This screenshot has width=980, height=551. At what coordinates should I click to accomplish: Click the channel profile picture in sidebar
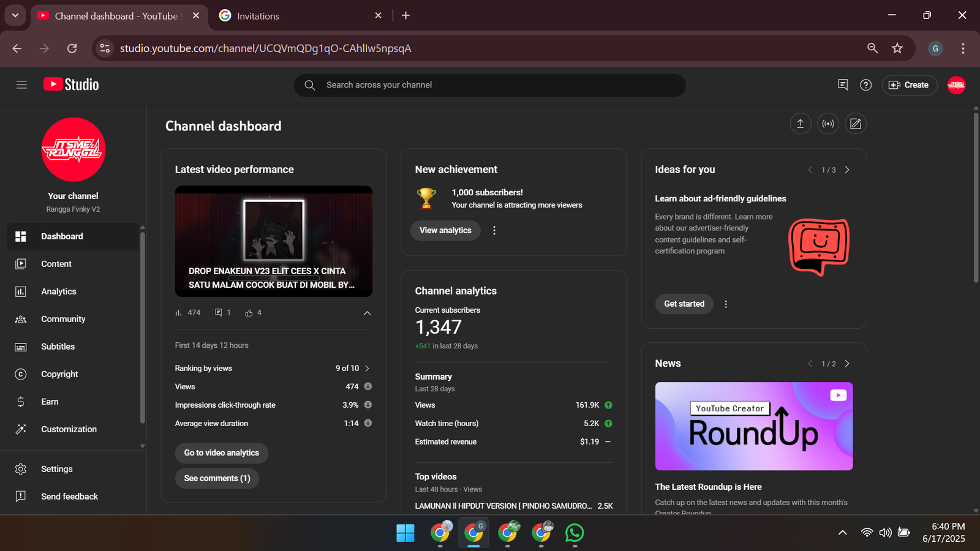pyautogui.click(x=73, y=149)
